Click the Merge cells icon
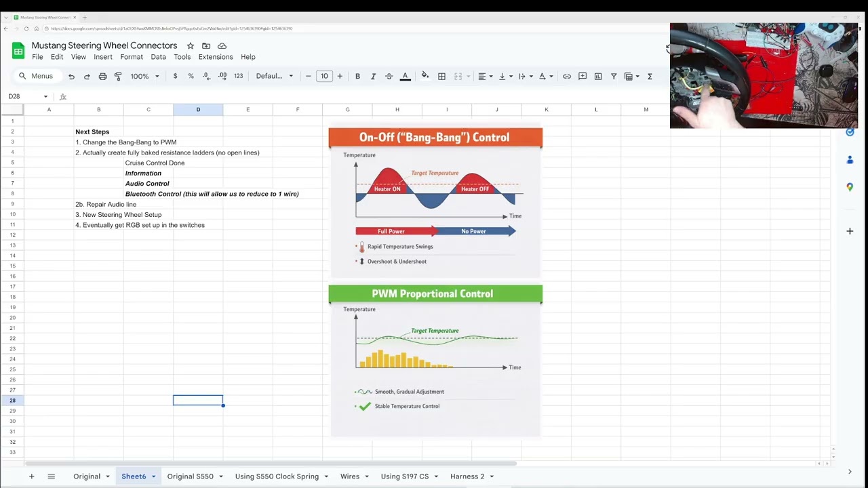 pyautogui.click(x=458, y=77)
